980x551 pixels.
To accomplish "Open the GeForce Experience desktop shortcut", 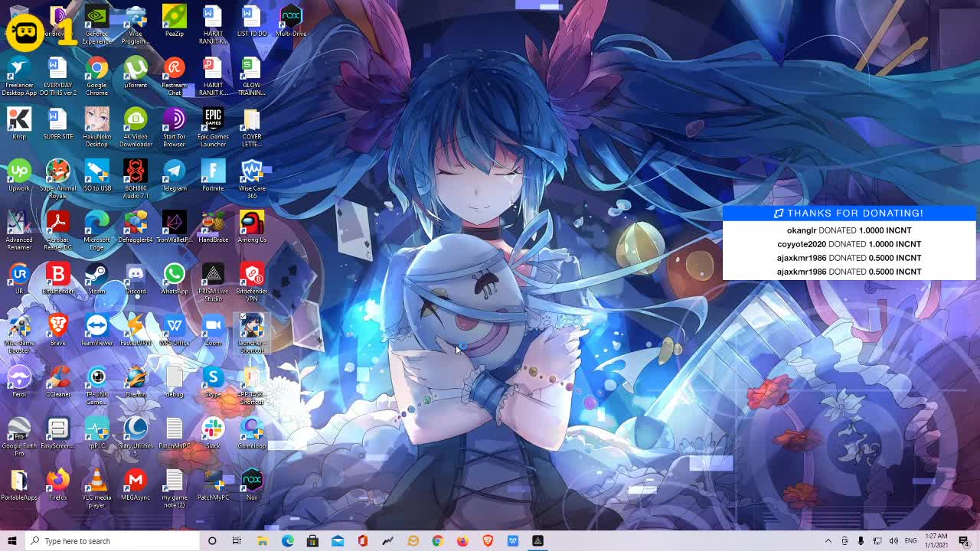I will (x=96, y=24).
